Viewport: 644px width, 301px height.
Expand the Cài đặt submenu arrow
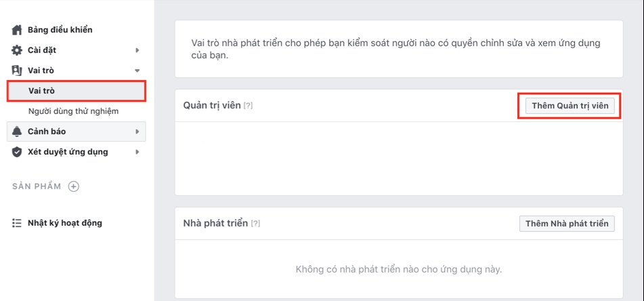[x=137, y=50]
